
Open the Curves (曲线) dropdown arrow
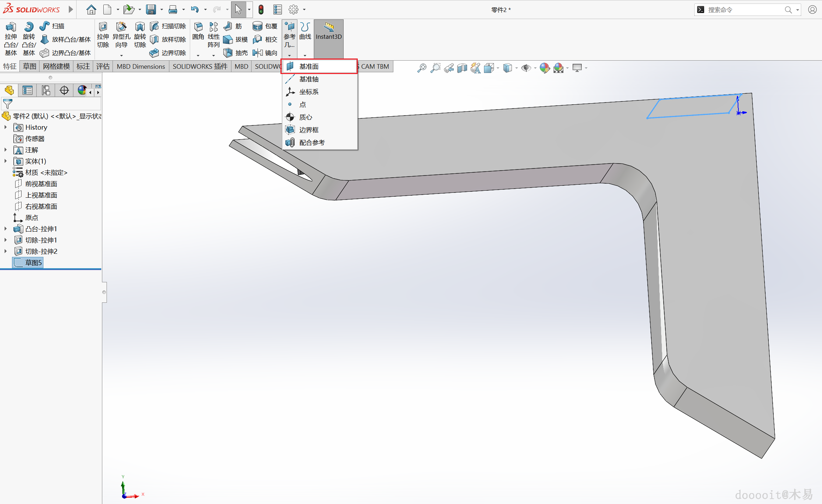tap(305, 55)
